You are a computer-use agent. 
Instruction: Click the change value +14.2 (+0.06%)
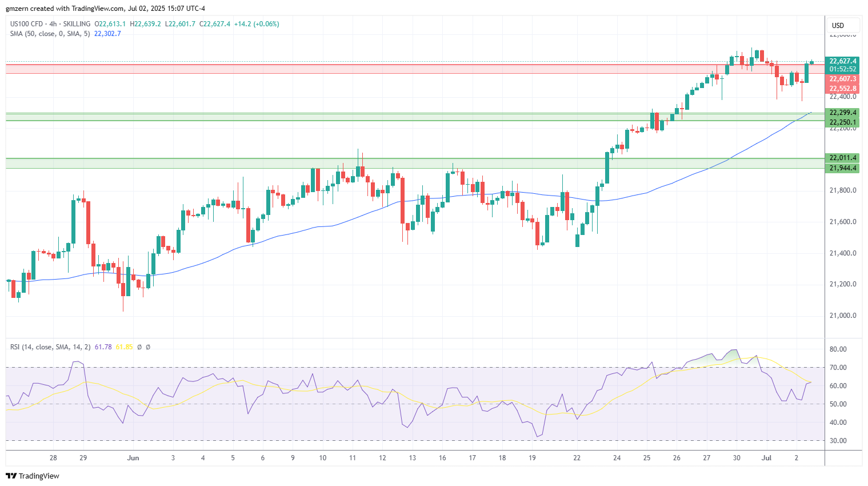257,24
